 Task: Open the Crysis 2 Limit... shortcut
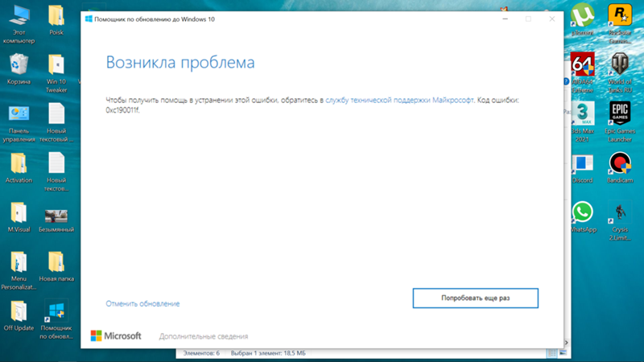click(620, 222)
